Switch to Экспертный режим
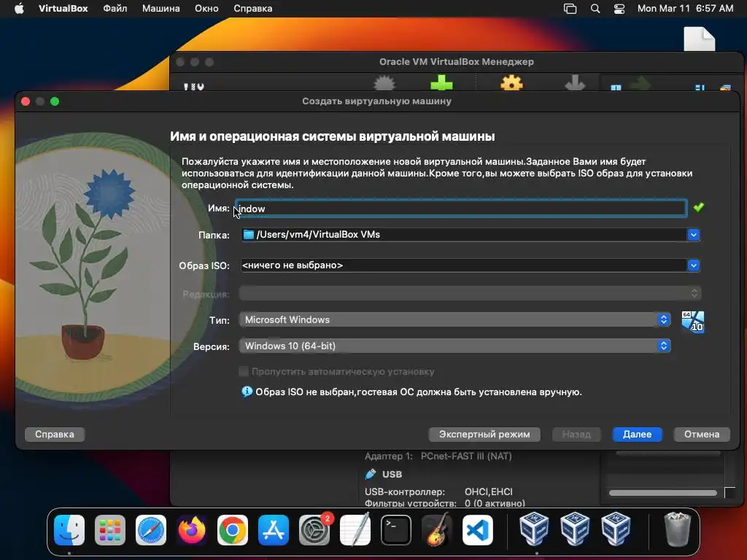This screenshot has height=560, width=747. pos(484,435)
